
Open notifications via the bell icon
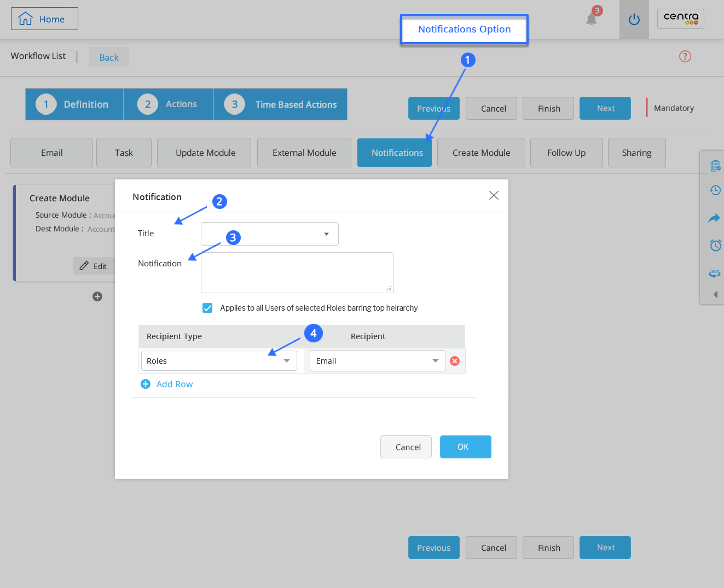(592, 19)
